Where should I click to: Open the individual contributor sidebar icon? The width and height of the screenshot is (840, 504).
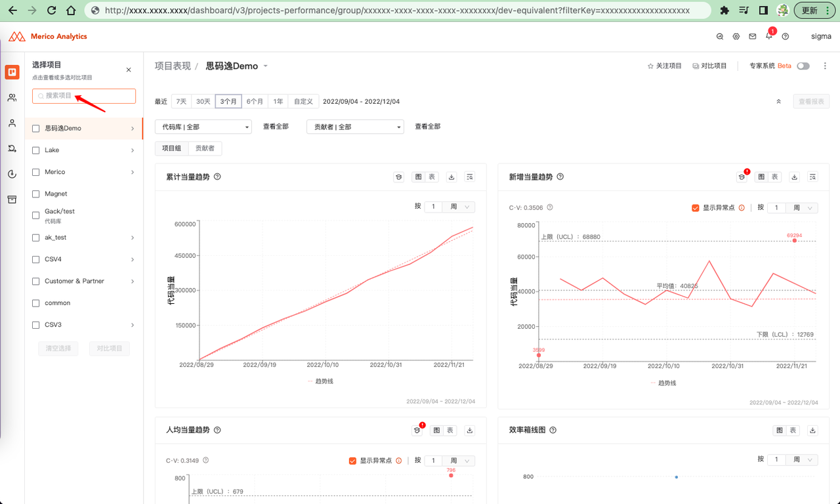(12, 123)
